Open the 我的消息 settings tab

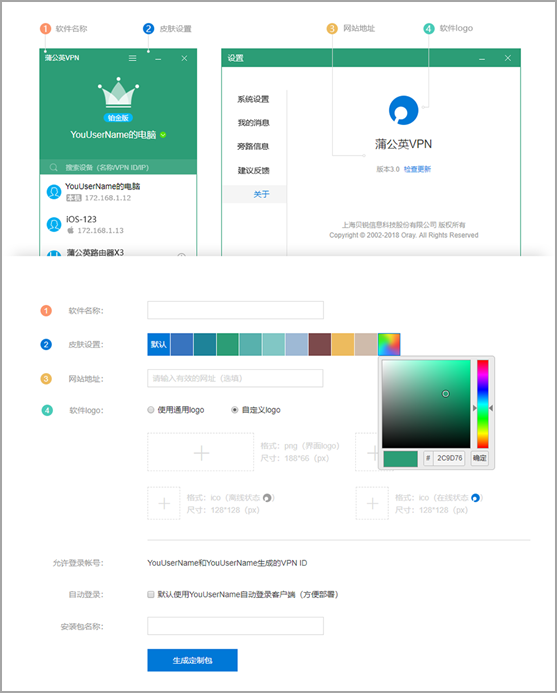tap(253, 123)
